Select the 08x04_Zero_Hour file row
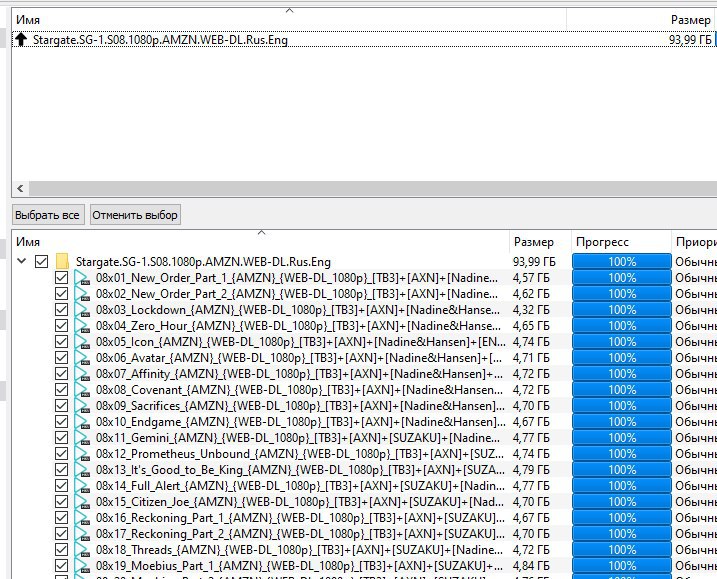This screenshot has height=579, width=717. 364,326
